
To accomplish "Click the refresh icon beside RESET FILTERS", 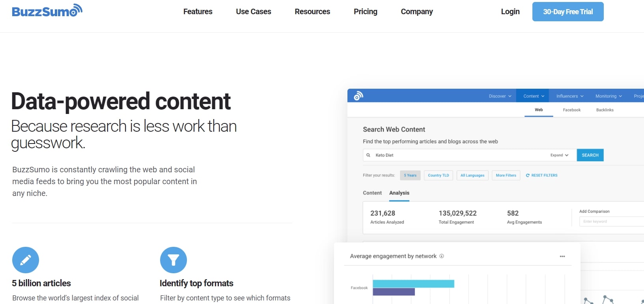I will click(528, 175).
